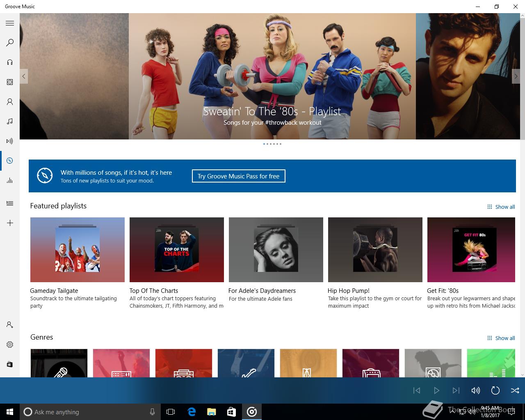Open Playlists via the list icon
This screenshot has width=525, height=420.
point(10,203)
